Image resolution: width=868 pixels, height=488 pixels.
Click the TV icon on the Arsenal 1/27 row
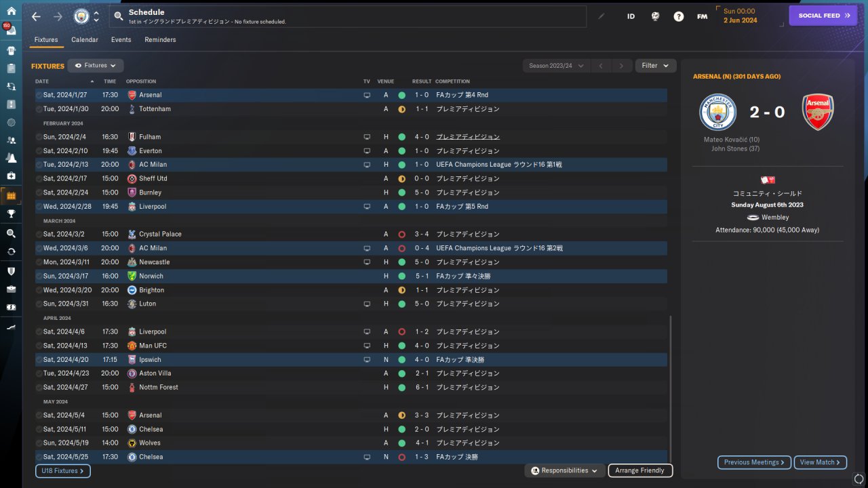(367, 95)
